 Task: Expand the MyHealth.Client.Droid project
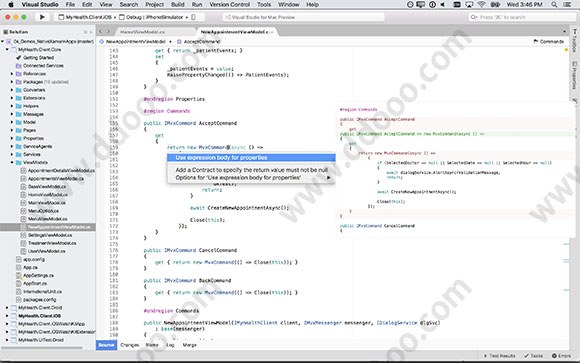point(7,308)
